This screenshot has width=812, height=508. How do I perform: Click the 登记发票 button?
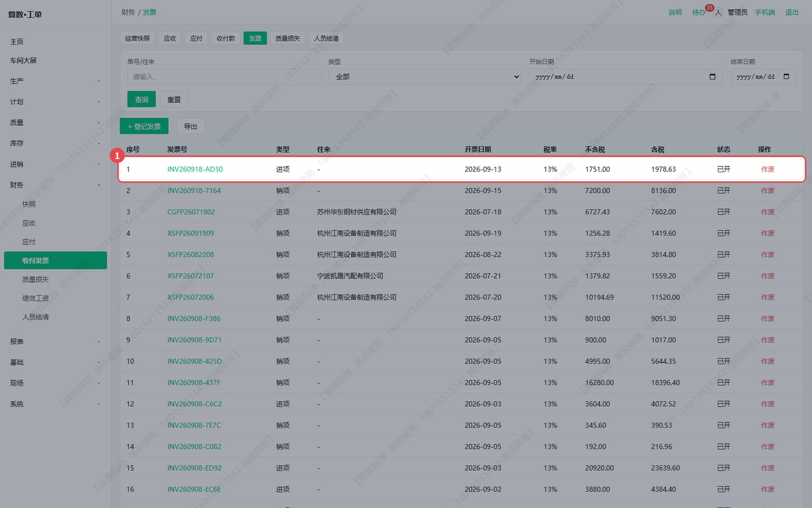pyautogui.click(x=144, y=126)
